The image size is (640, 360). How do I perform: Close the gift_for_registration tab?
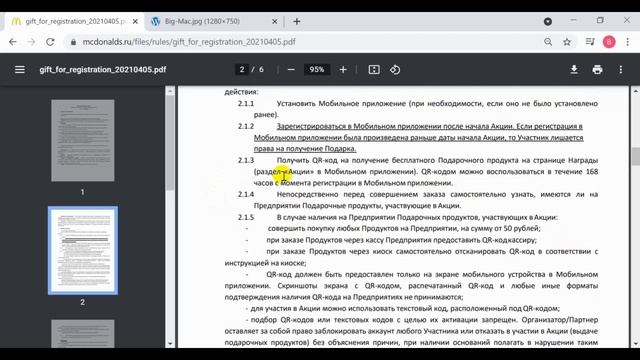point(135,21)
